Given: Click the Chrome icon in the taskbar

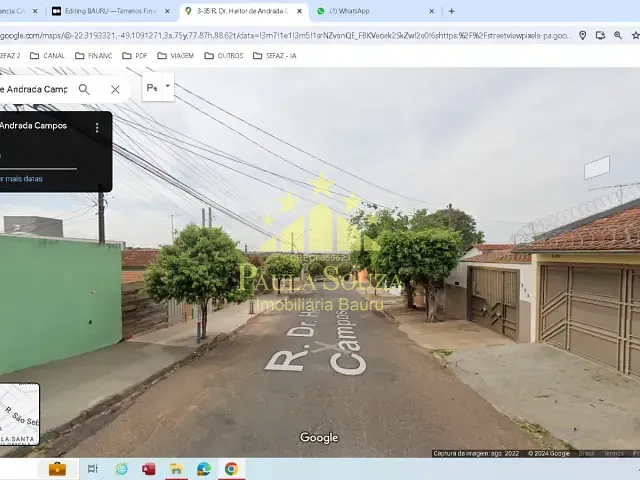Looking at the screenshot, I should pyautogui.click(x=231, y=469).
